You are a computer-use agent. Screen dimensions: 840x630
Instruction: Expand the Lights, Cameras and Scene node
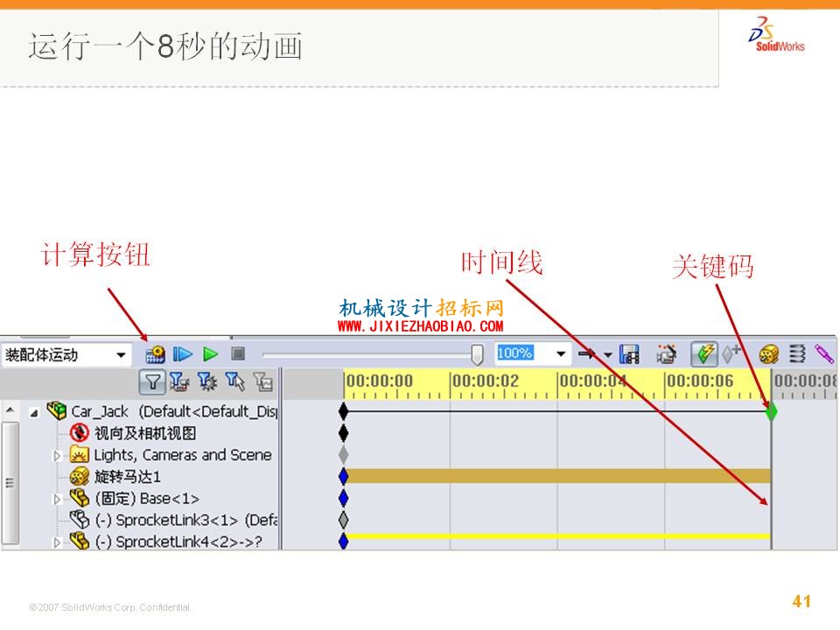point(58,455)
